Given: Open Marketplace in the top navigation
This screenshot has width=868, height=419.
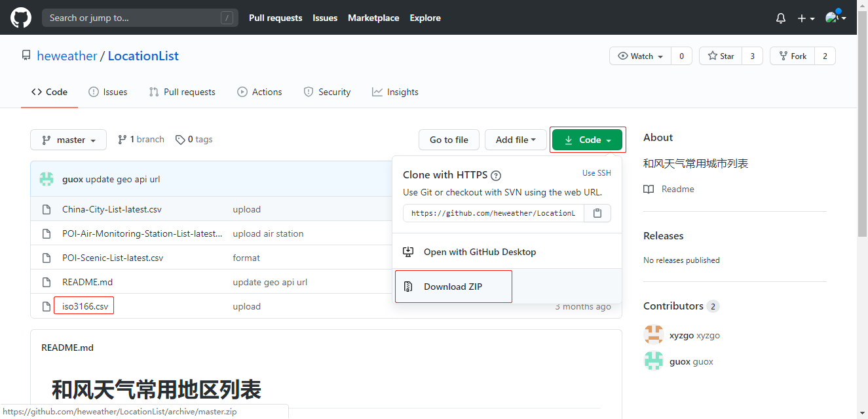Looking at the screenshot, I should pos(373,18).
